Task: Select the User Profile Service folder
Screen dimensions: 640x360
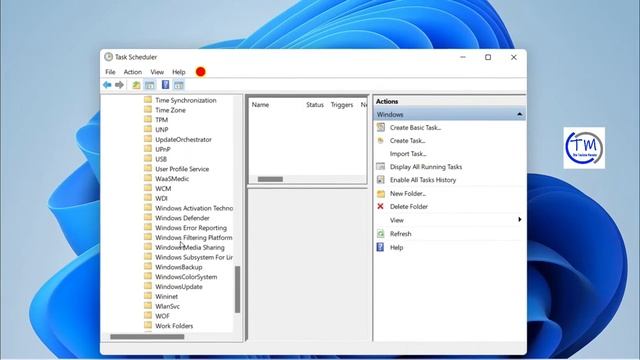Action: [x=182, y=169]
